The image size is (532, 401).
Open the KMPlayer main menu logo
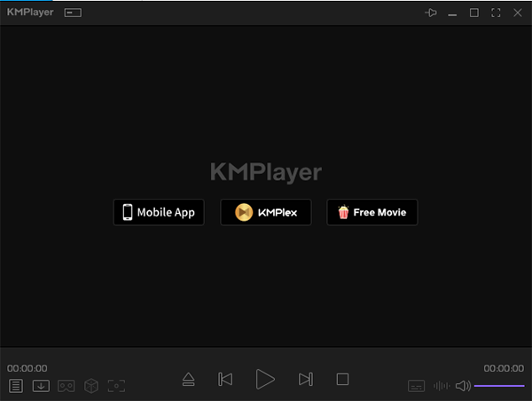click(30, 13)
